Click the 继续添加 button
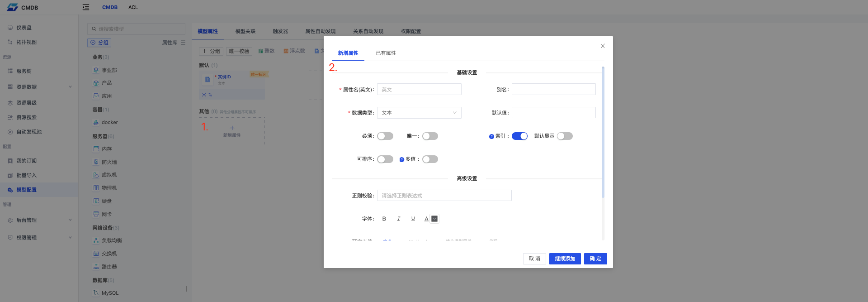868x302 pixels. (565, 259)
